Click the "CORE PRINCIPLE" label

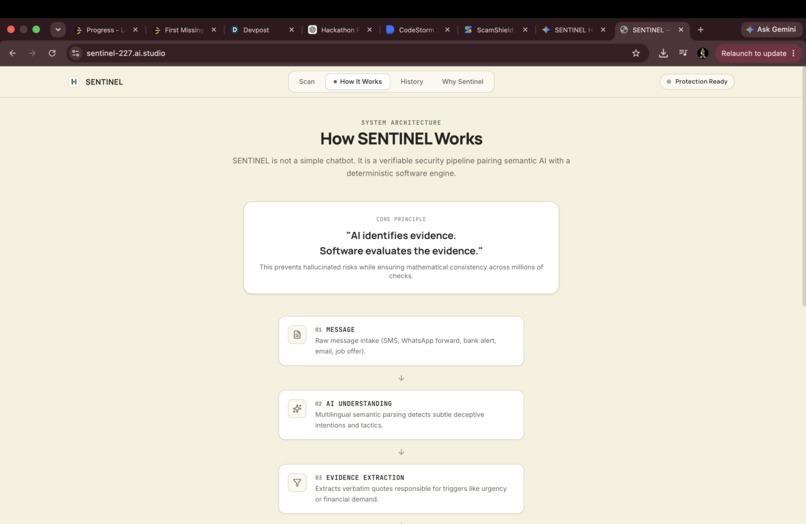click(401, 219)
